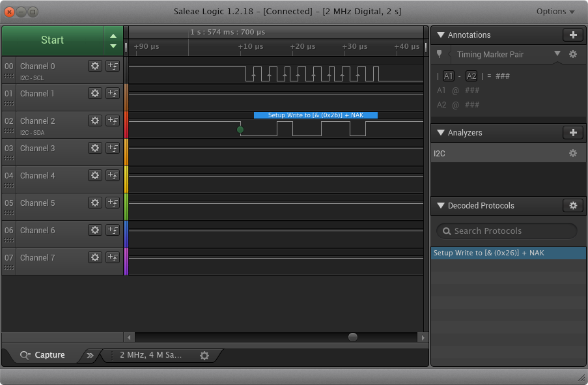Open Channel 6 settings gear
Screen dimensions: 588x385
pos(95,231)
